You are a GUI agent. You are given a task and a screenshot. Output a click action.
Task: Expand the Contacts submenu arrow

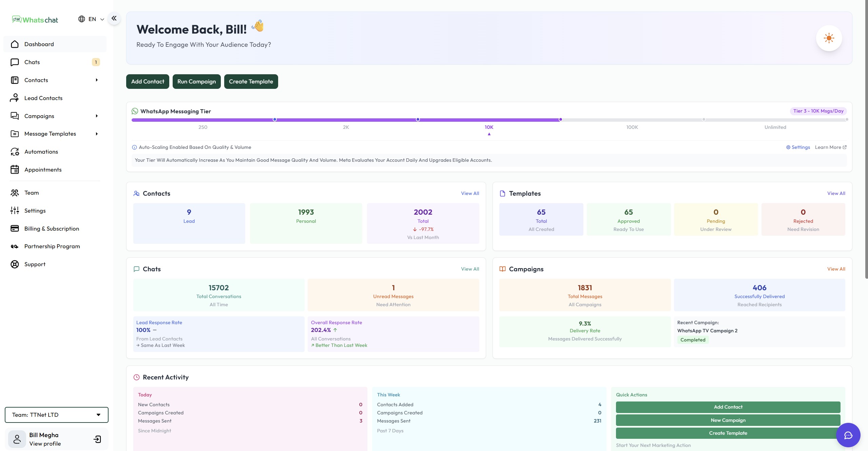[x=97, y=80]
